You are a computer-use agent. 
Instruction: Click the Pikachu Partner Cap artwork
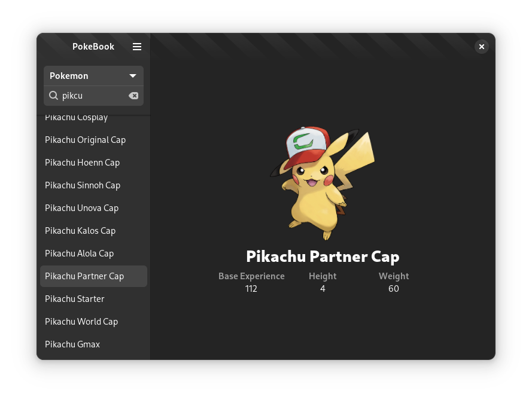pyautogui.click(x=323, y=183)
